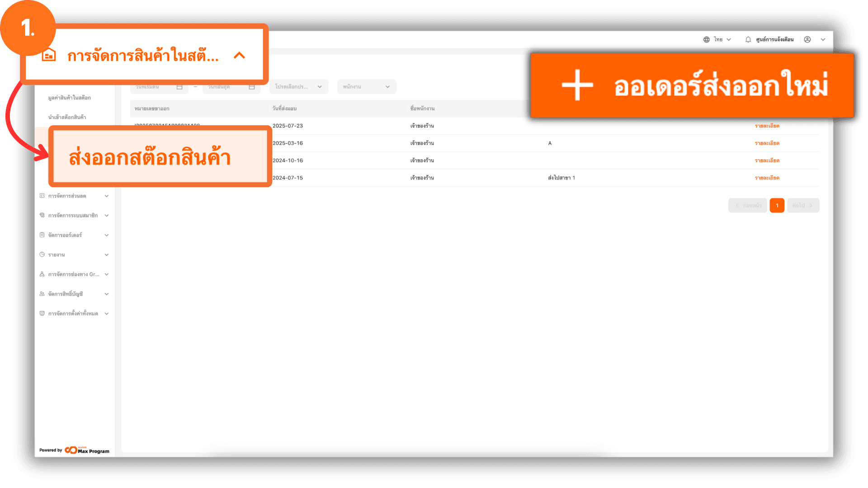Image resolution: width=868 pixels, height=488 pixels.
Task: Select the export stock (ส่งออกสต๊อกสินค้า) menu item
Action: (150, 157)
